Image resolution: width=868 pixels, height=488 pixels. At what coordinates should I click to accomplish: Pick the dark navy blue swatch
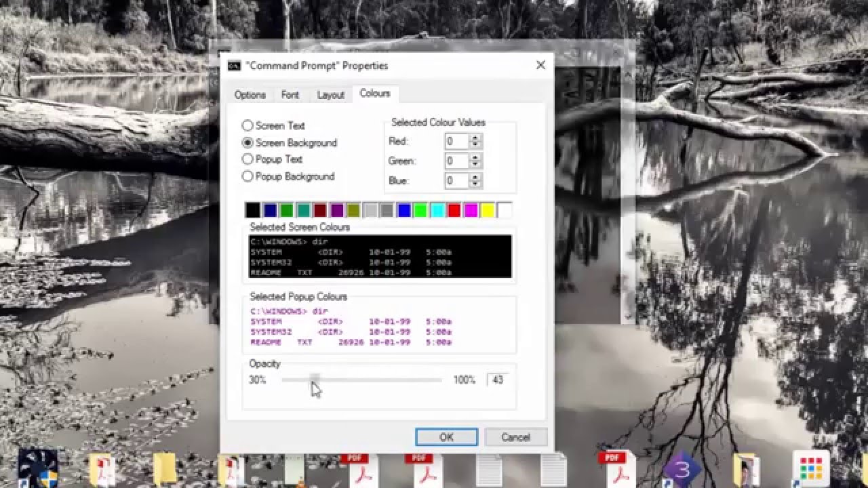(270, 210)
